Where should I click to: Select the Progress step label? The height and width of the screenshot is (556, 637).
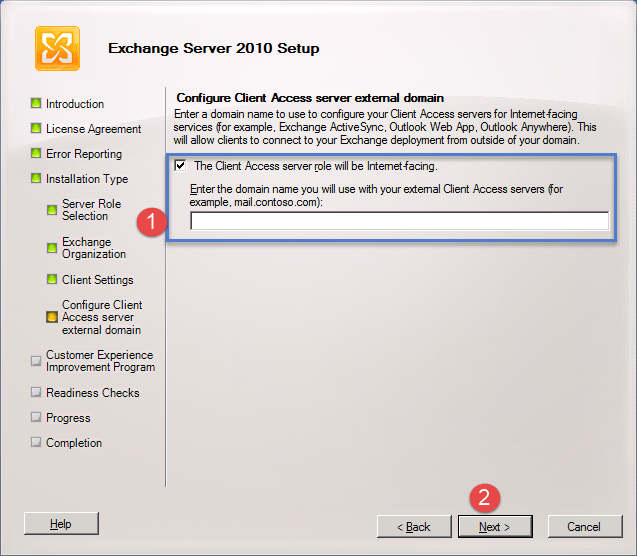pyautogui.click(x=68, y=418)
